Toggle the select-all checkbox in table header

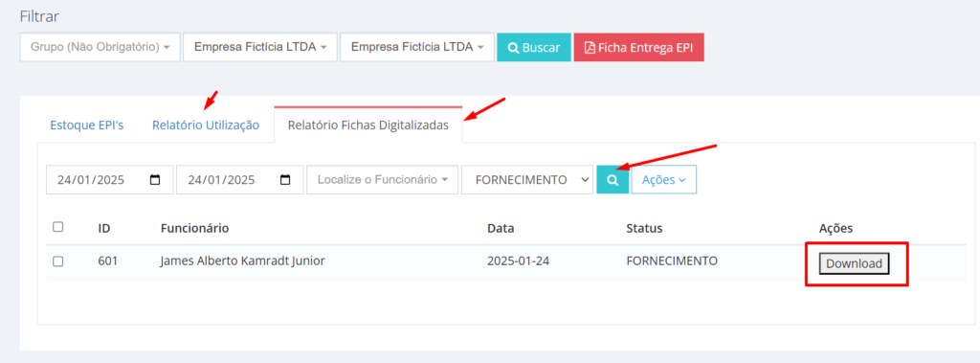(58, 227)
